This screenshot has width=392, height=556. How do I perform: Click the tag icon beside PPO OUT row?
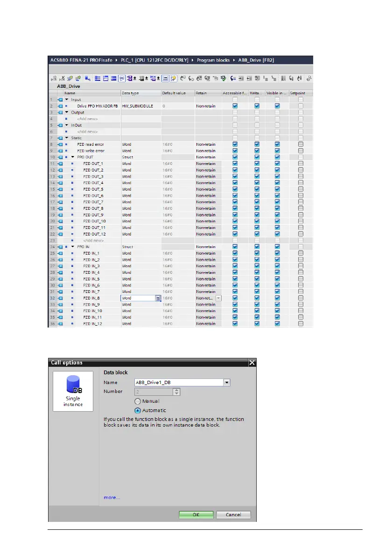[60, 157]
